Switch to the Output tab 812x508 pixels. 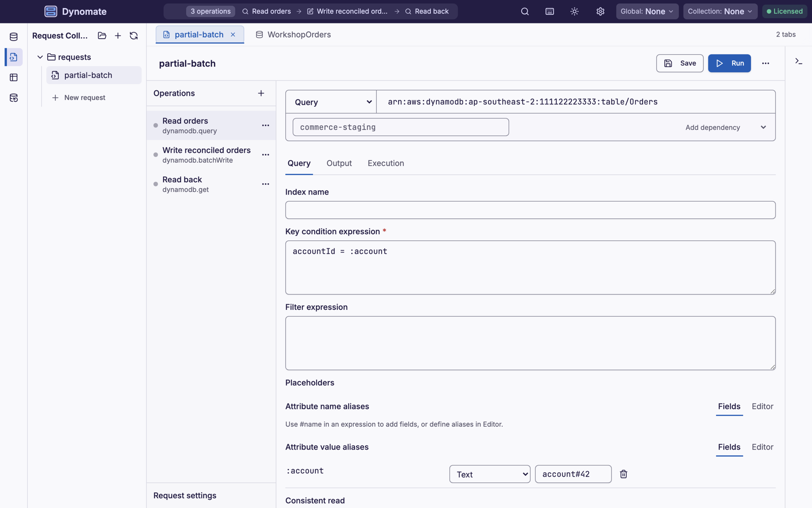point(339,163)
